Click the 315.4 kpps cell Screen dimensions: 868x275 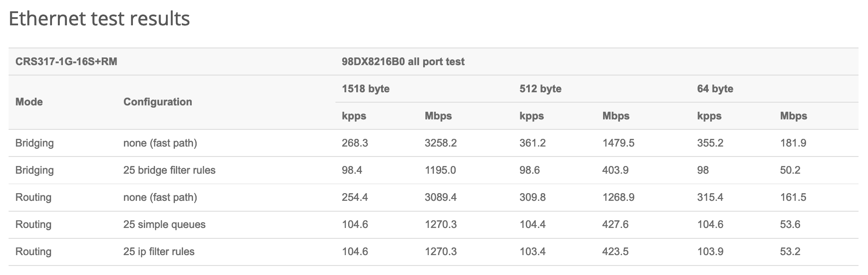(x=710, y=198)
